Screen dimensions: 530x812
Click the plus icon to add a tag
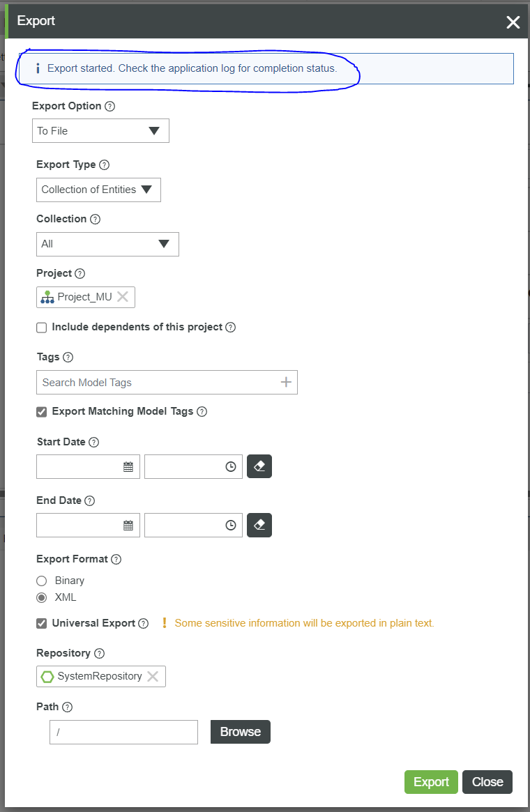click(286, 382)
